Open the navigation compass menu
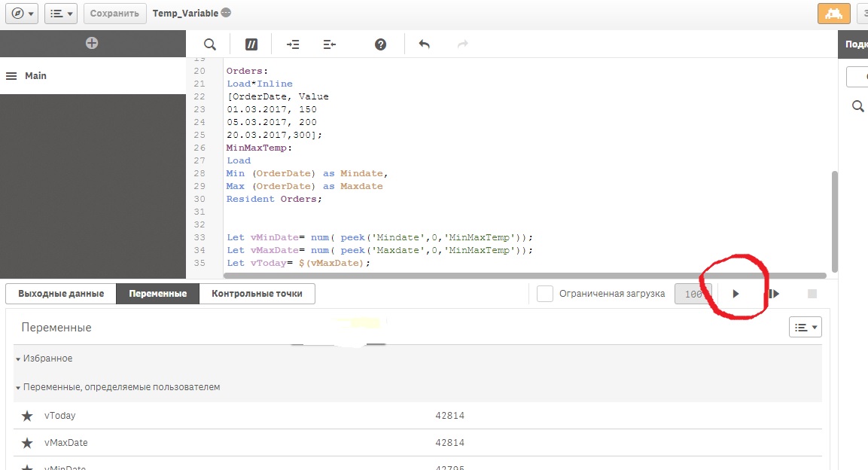The height and width of the screenshot is (470, 868). pyautogui.click(x=20, y=14)
